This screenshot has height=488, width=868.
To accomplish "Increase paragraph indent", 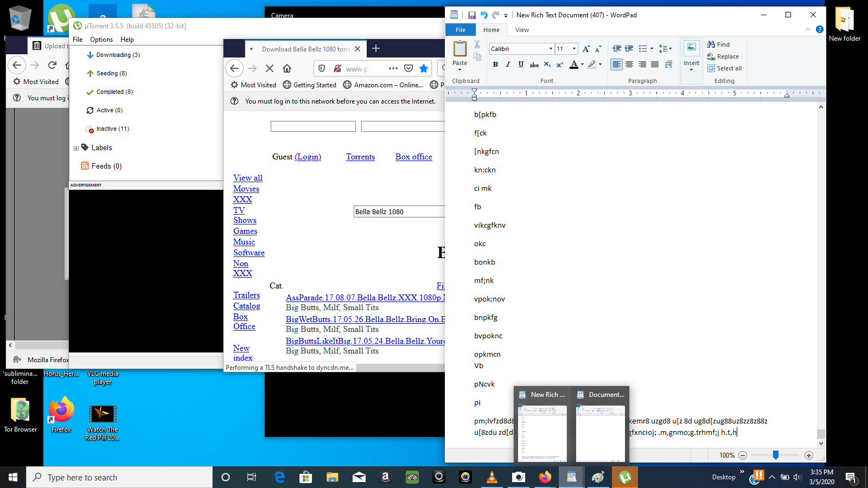I will [629, 49].
